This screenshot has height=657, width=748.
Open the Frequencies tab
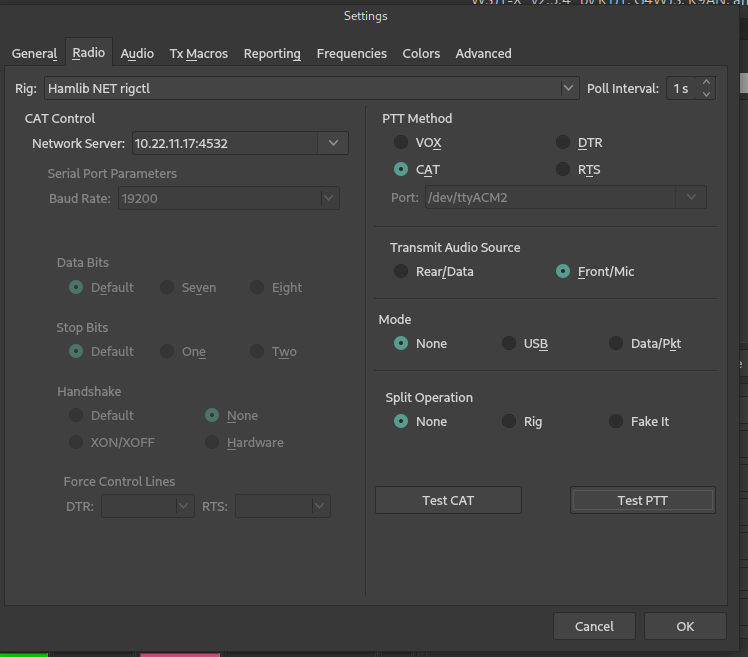[x=352, y=53]
